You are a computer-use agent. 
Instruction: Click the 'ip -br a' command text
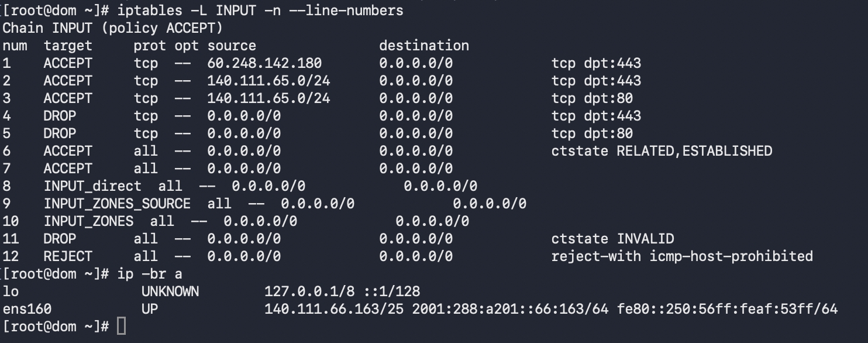click(x=150, y=274)
